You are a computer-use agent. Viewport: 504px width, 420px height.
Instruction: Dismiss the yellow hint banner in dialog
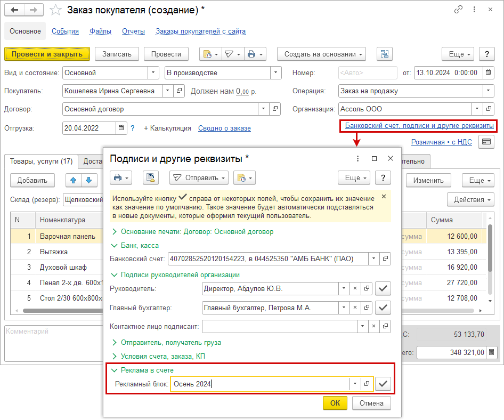[x=384, y=197]
